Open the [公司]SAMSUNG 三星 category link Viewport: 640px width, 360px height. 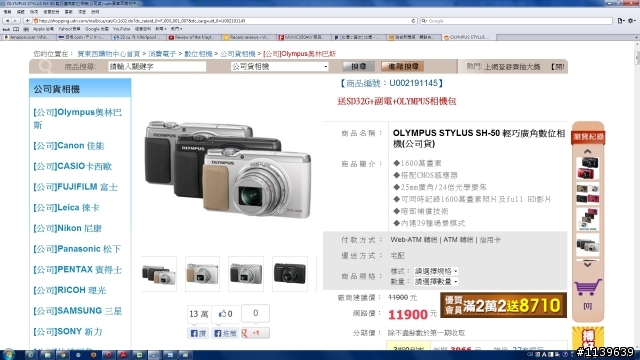click(x=78, y=311)
